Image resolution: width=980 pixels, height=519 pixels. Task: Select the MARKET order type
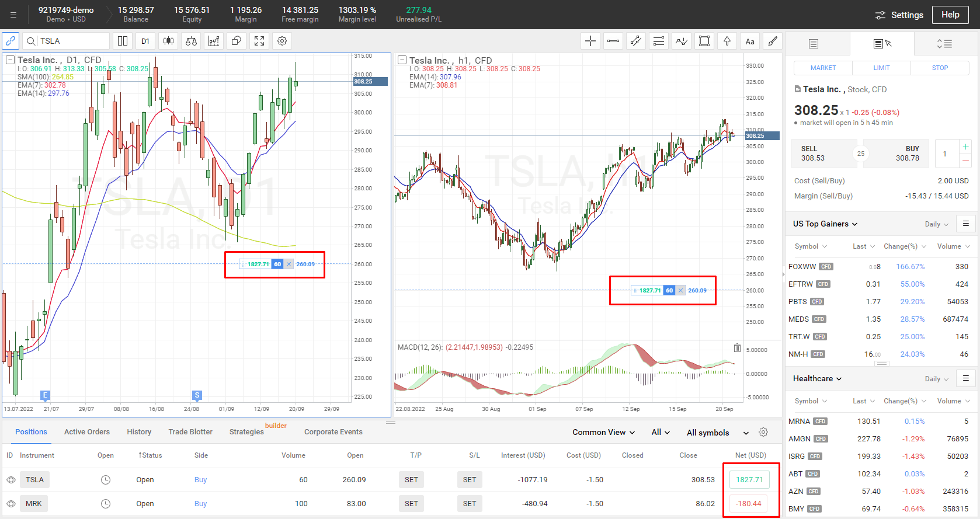[x=823, y=68]
